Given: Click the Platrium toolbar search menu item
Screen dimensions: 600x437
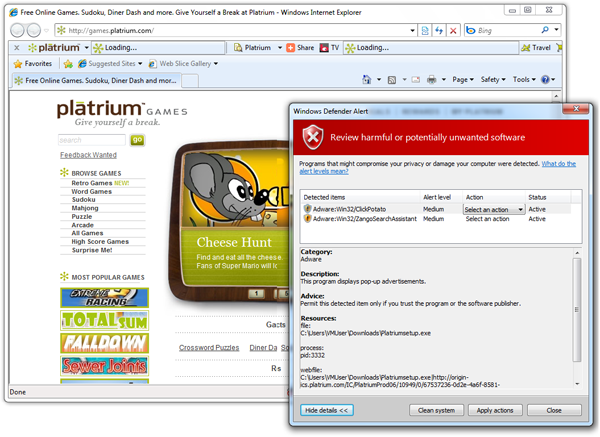Looking at the screenshot, I should (257, 48).
